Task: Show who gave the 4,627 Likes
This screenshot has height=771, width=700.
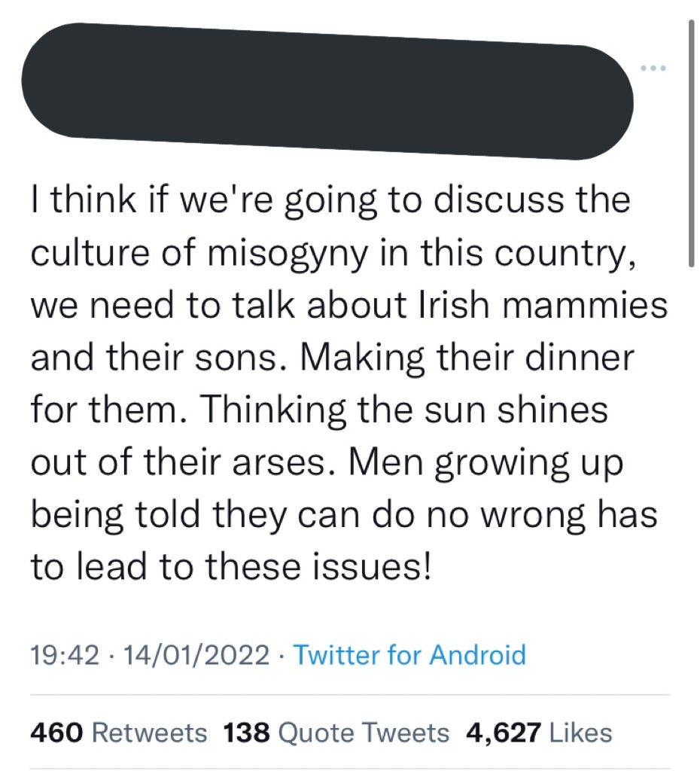Action: [539, 733]
